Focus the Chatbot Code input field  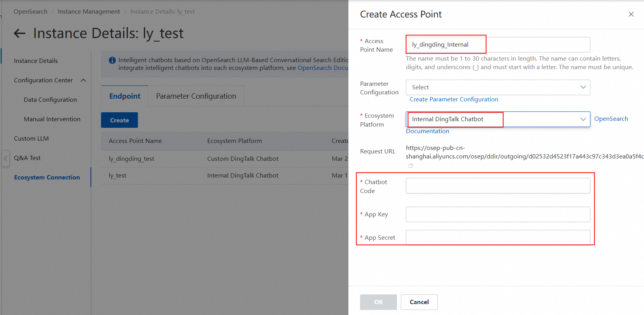click(x=498, y=186)
